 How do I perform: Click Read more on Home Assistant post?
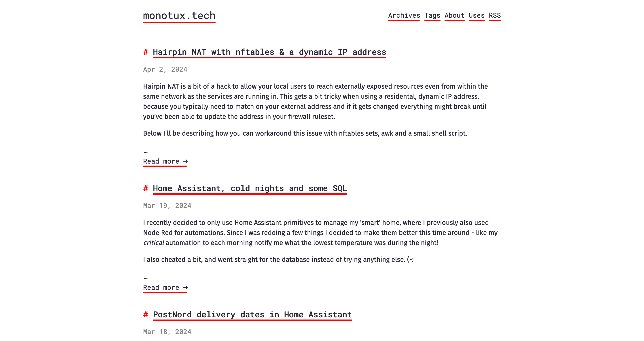click(x=166, y=287)
